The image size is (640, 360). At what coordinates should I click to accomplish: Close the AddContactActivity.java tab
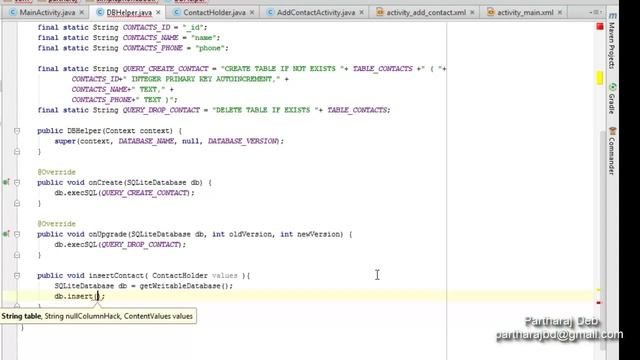coord(361,12)
